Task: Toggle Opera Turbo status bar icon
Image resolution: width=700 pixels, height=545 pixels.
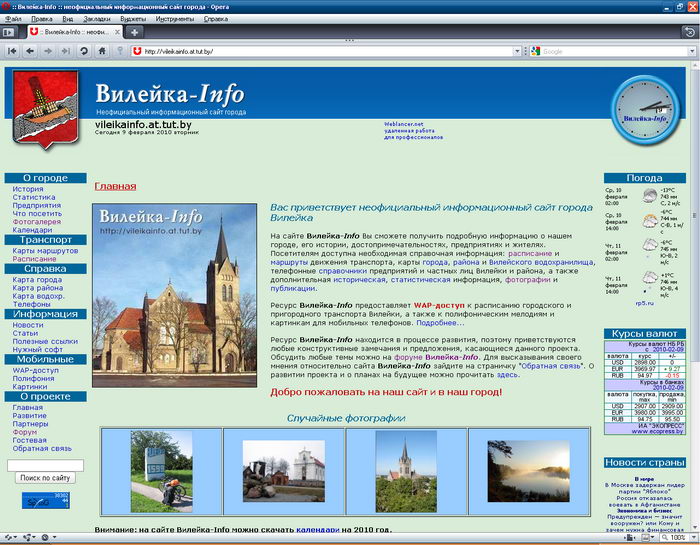Action: (47, 537)
